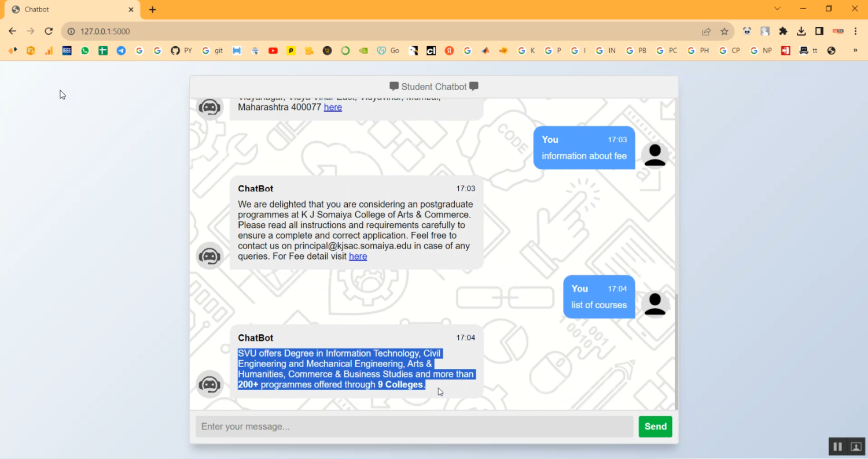Image resolution: width=868 pixels, height=459 pixels.
Task: Open the globe bookmark icon
Action: tap(832, 51)
